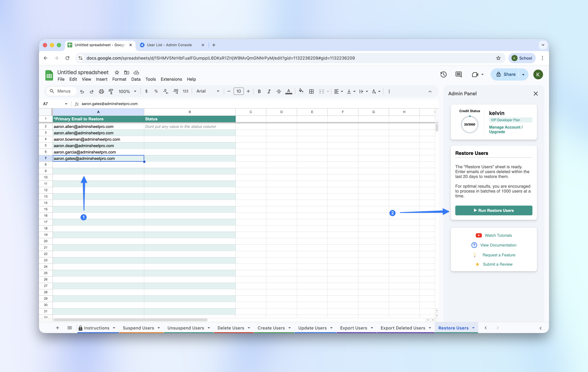Click Run Restore Users button
588x372 pixels.
point(494,210)
